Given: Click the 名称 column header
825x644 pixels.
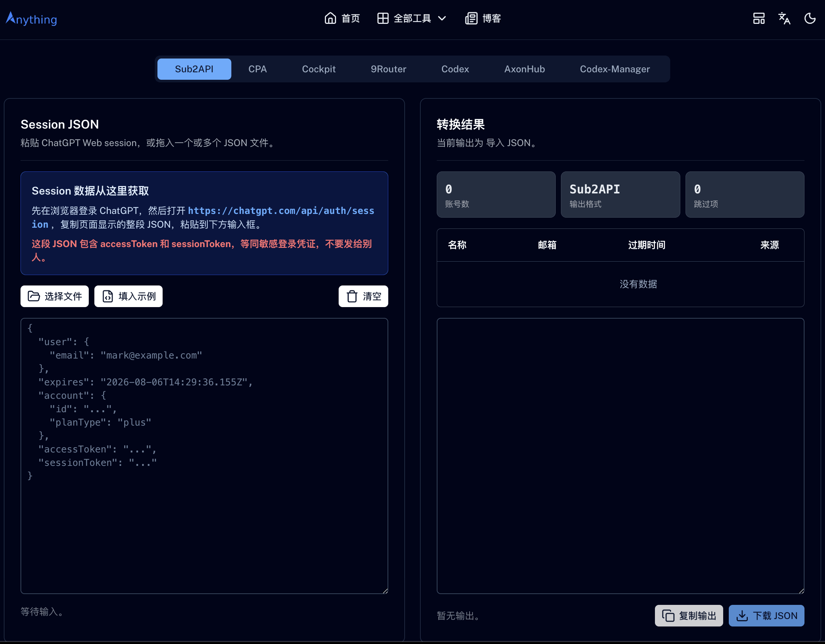Looking at the screenshot, I should coord(457,245).
